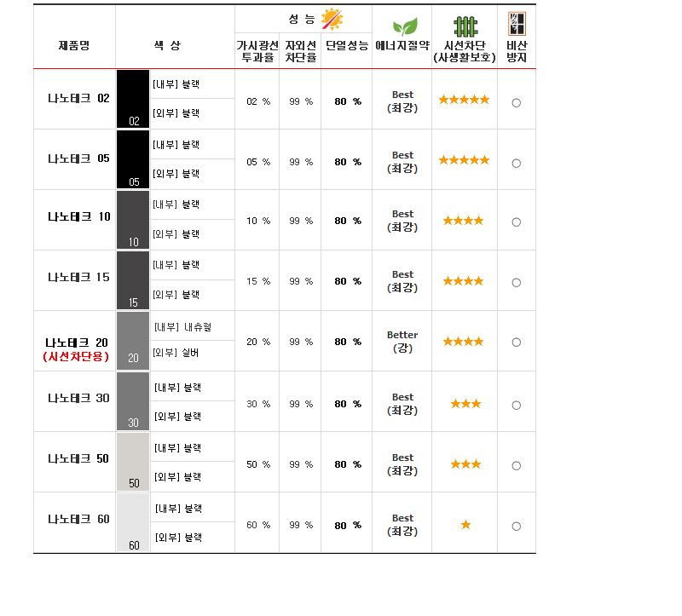Click the product name 나노테크 05

coord(78,158)
